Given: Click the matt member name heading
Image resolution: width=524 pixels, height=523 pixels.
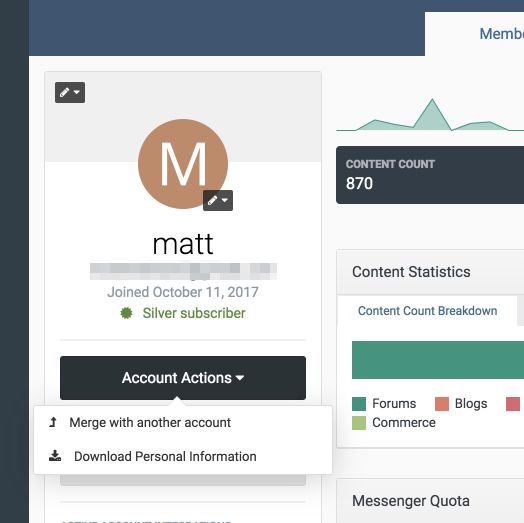Looking at the screenshot, I should (x=183, y=244).
